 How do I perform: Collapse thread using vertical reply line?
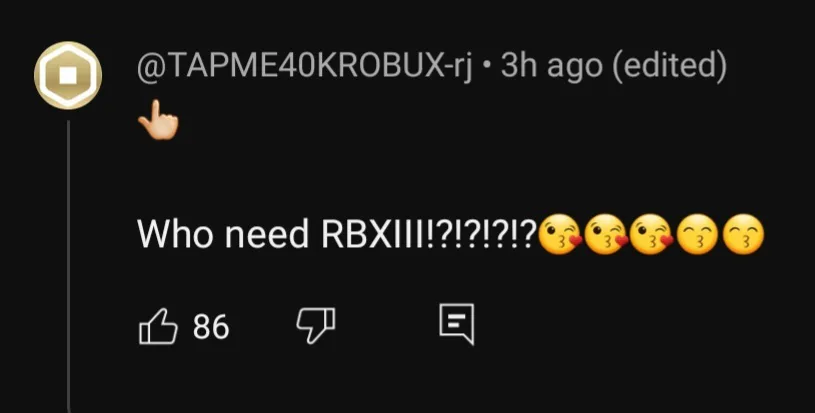click(68, 266)
